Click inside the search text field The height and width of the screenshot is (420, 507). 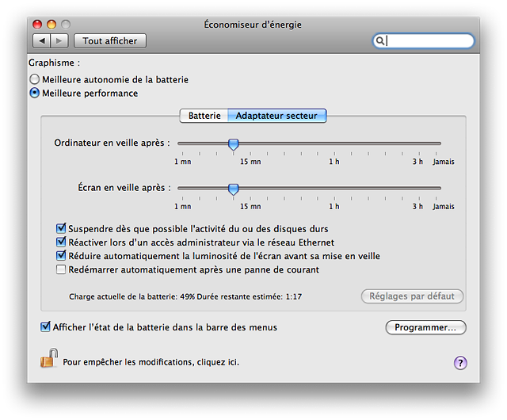pyautogui.click(x=429, y=40)
